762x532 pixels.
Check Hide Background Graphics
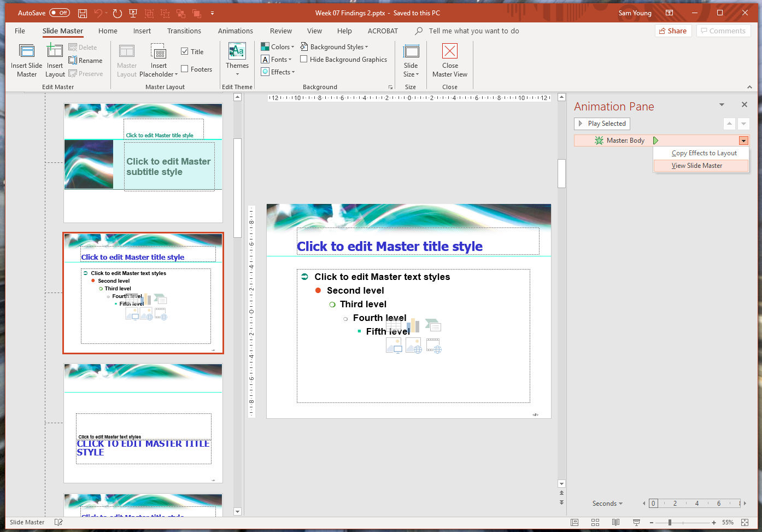tap(304, 59)
